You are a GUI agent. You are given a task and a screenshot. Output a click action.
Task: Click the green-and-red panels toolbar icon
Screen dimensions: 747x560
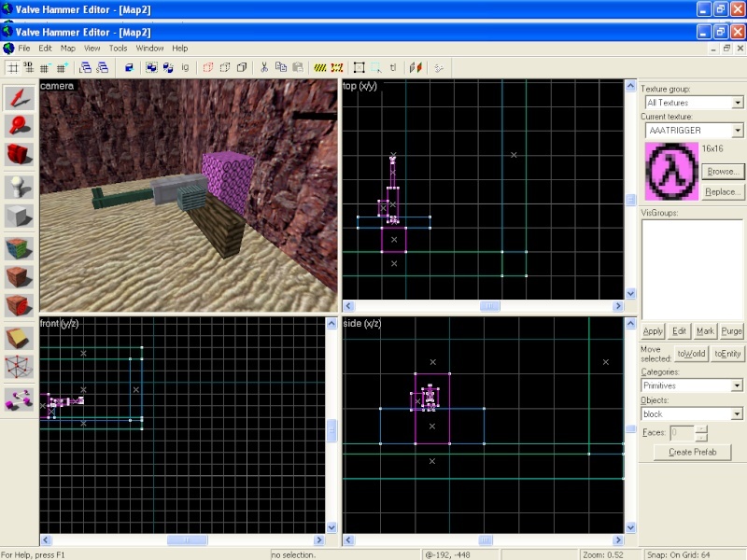point(416,67)
